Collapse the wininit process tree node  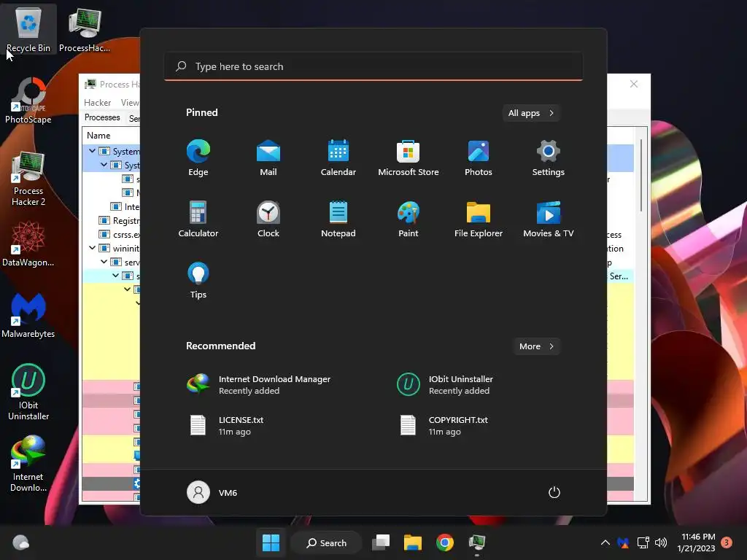click(92, 248)
